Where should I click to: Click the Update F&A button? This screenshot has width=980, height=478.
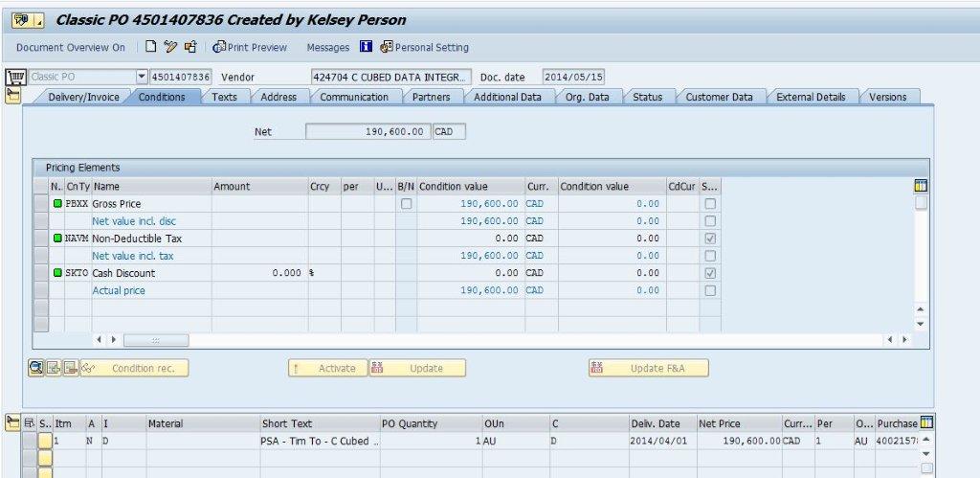coord(648,368)
